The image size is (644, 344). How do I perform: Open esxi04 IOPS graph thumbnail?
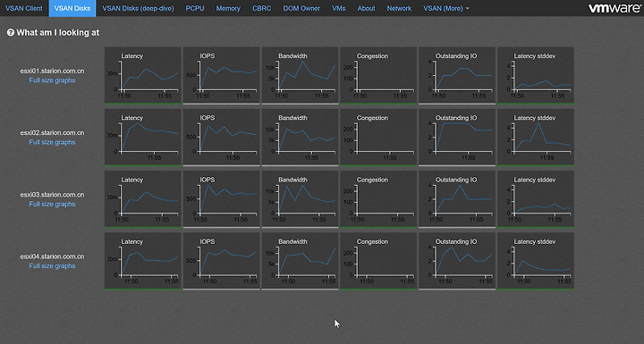pos(222,261)
